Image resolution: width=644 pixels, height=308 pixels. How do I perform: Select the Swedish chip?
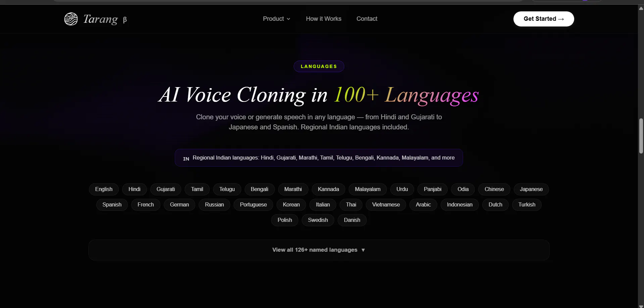[x=318, y=220]
